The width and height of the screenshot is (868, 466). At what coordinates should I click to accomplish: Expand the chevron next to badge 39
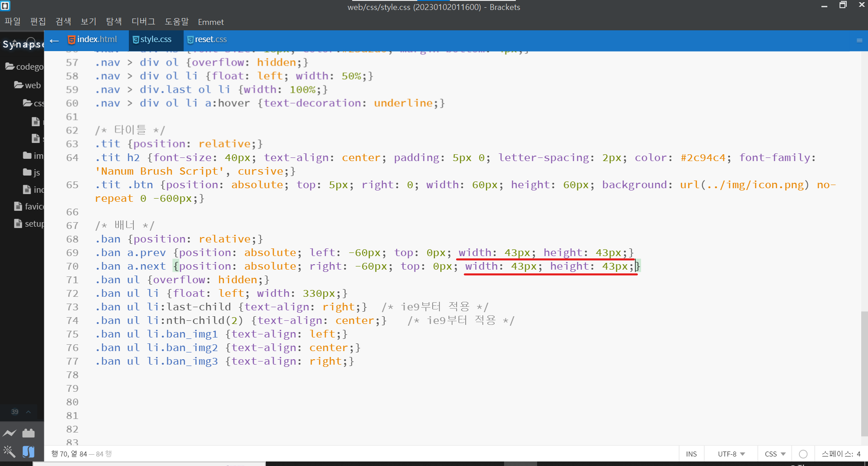(x=28, y=412)
